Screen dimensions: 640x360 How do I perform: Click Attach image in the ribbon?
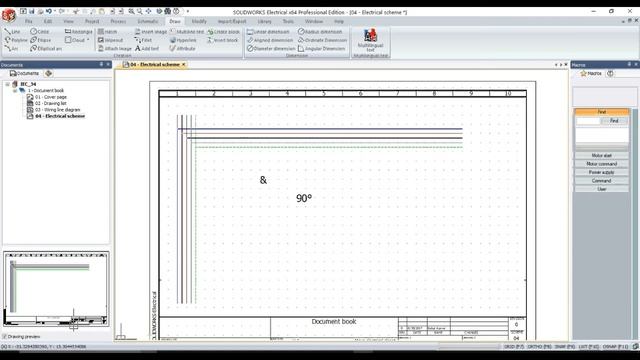[x=115, y=49]
